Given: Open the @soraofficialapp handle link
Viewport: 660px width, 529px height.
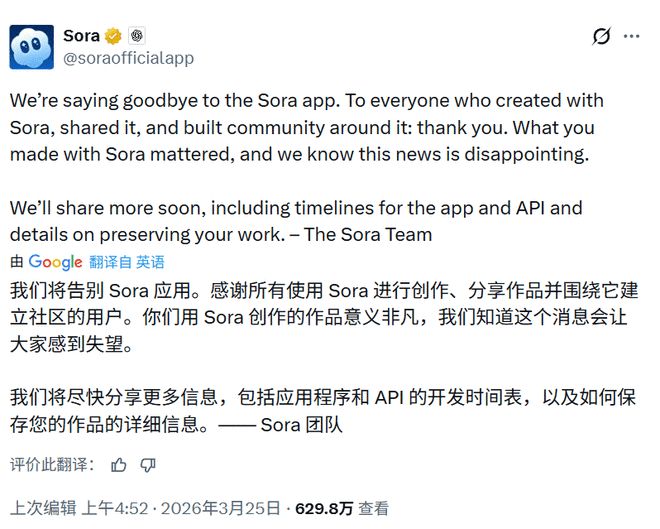Looking at the screenshot, I should point(129,58).
